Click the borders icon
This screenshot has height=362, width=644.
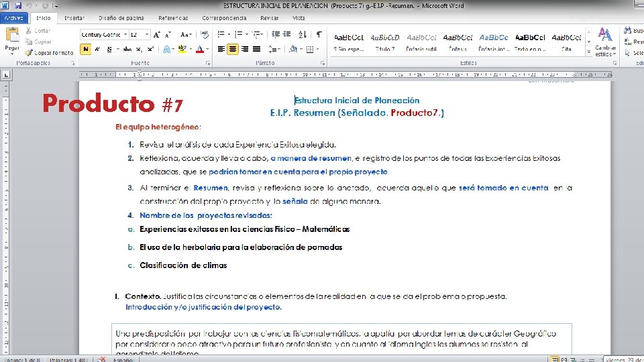pos(310,49)
